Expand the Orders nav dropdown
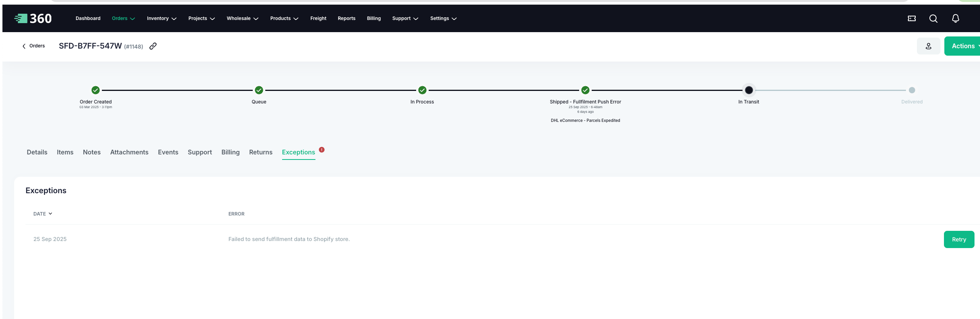Image resolution: width=980 pixels, height=319 pixels. click(x=123, y=18)
